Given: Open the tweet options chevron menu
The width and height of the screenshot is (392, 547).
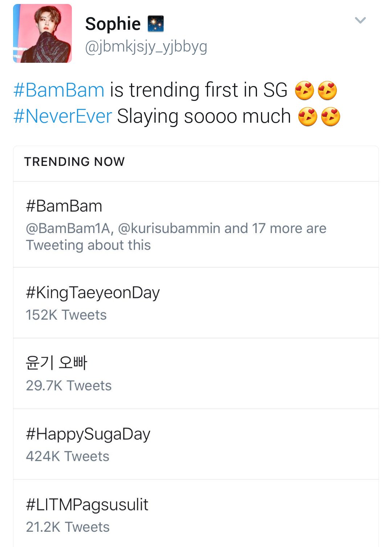Looking at the screenshot, I should [x=360, y=20].
